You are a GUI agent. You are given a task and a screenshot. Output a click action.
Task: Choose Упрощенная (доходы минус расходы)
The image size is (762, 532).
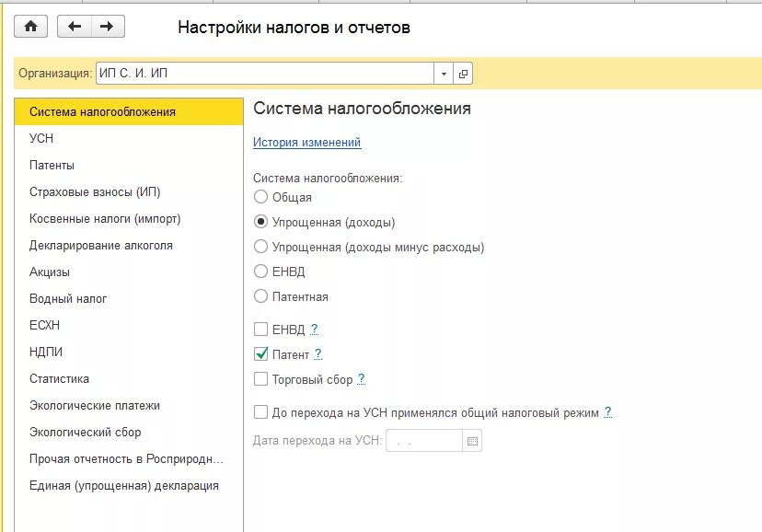click(x=261, y=247)
